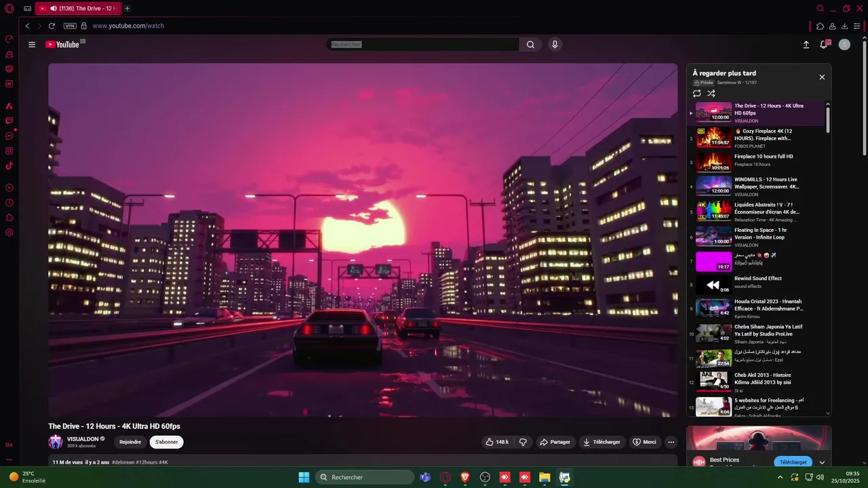Show hidden system tray icons chevron
Image resolution: width=868 pixels, height=488 pixels.
780,477
